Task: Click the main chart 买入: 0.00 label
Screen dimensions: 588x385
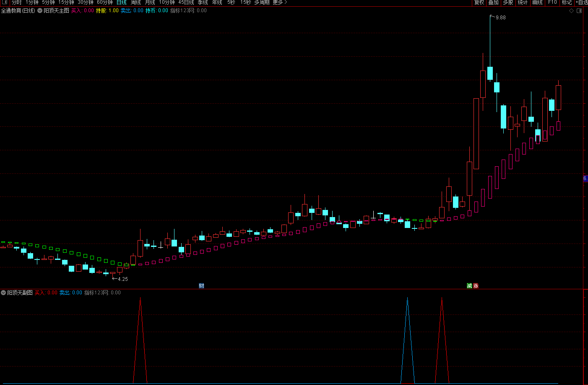Action: [x=83, y=10]
